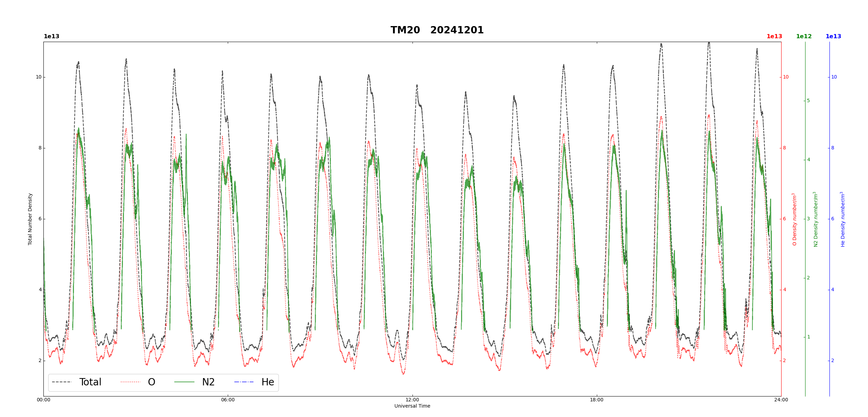Click the green tick label 5
This screenshot has height=417, width=868.
pyautogui.click(x=808, y=101)
